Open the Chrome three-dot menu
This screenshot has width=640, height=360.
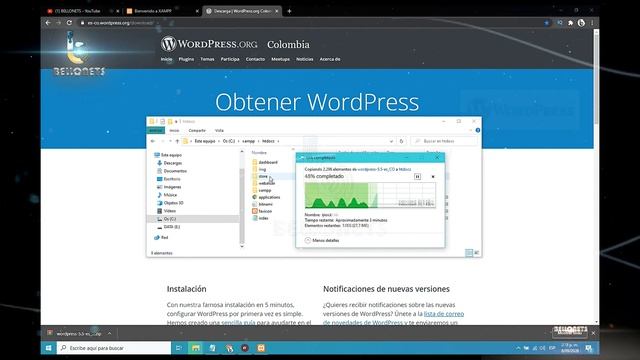click(x=592, y=23)
